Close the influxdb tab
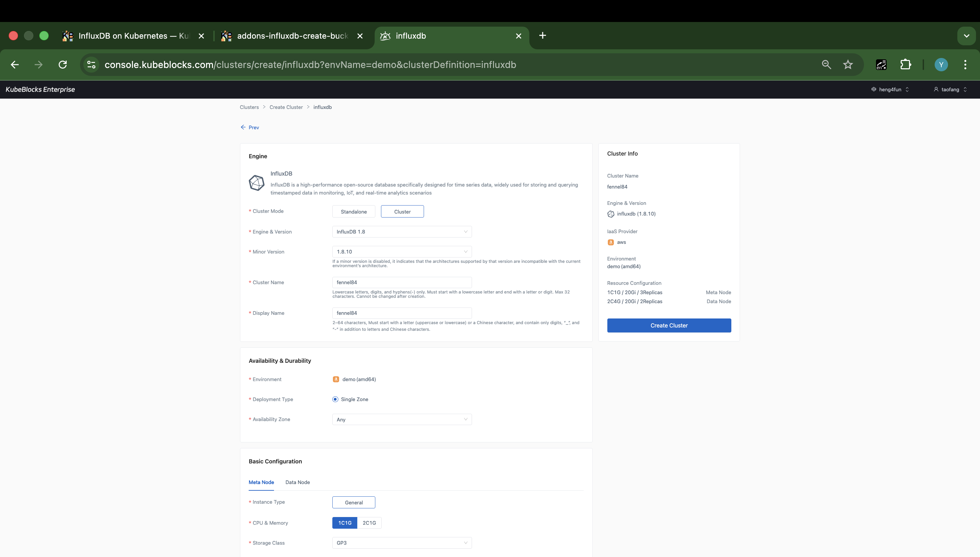Screen dimensions: 980x557 tap(519, 36)
